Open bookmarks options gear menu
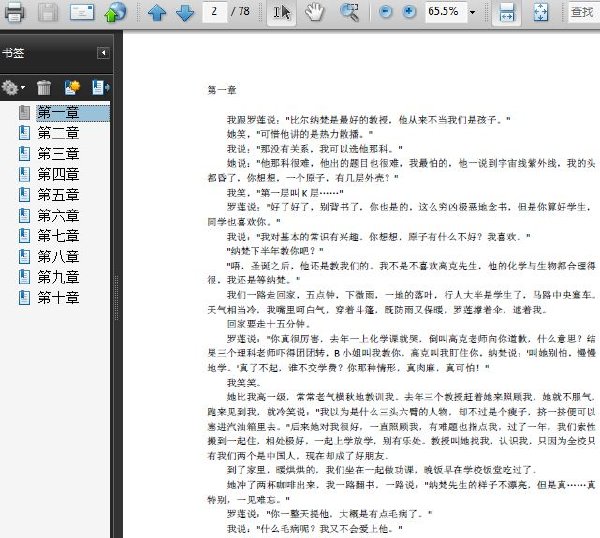The image size is (600, 538). 13,88
